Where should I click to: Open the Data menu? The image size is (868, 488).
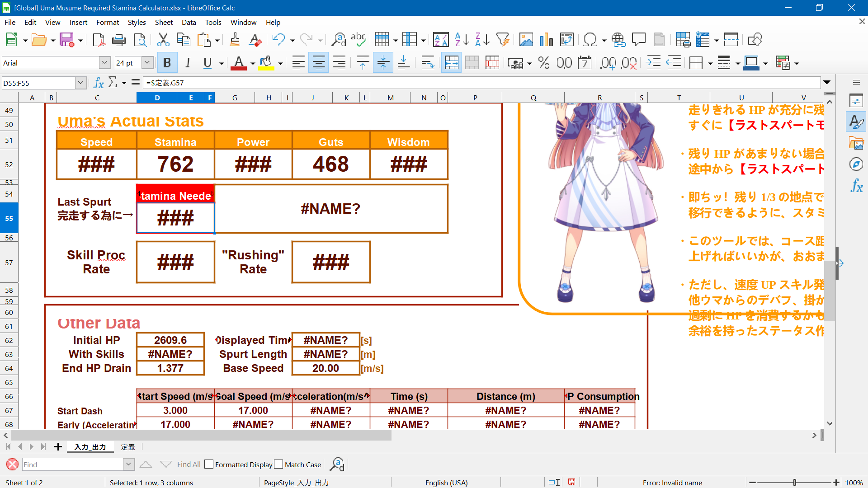pos(189,22)
